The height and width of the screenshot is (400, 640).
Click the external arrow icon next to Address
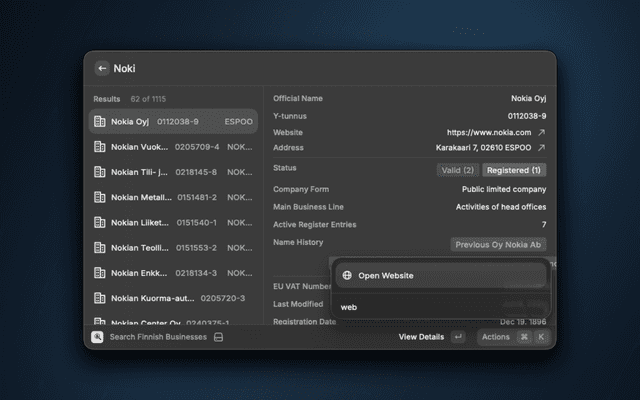[542, 148]
